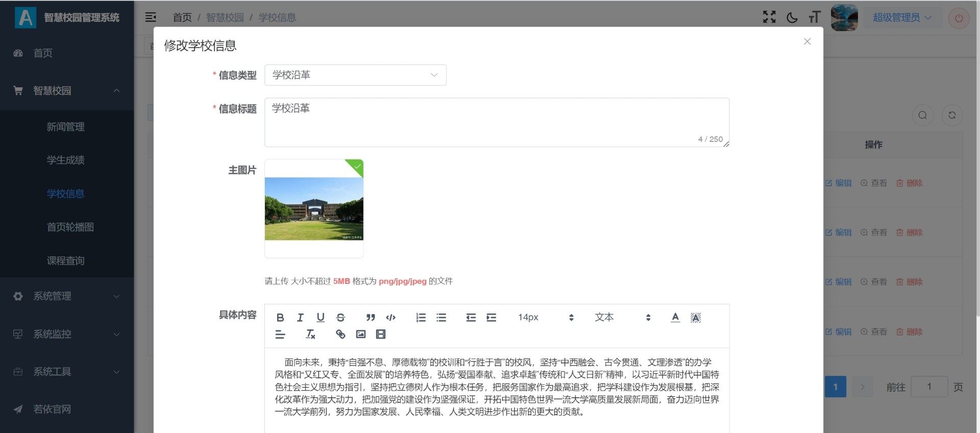The image size is (980, 433).
Task: Click the 操作 column header
Action: [873, 145]
